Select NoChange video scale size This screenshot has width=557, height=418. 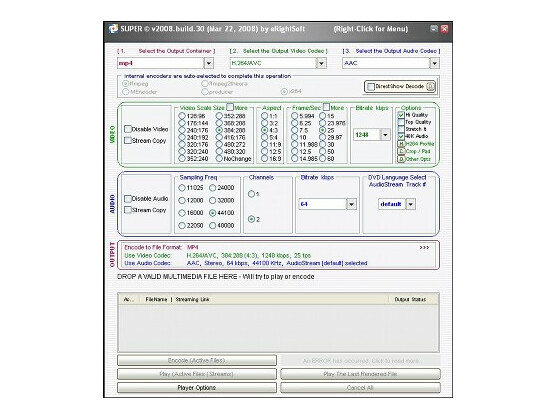click(219, 159)
